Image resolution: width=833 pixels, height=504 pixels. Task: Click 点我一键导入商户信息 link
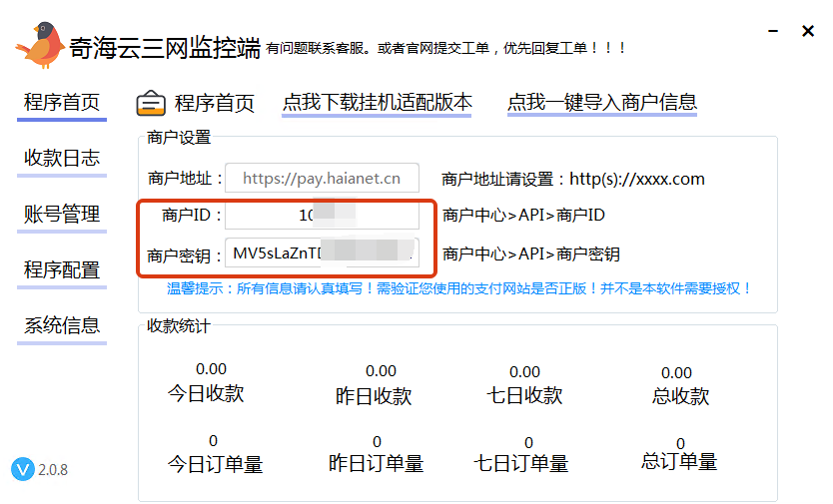tap(601, 102)
